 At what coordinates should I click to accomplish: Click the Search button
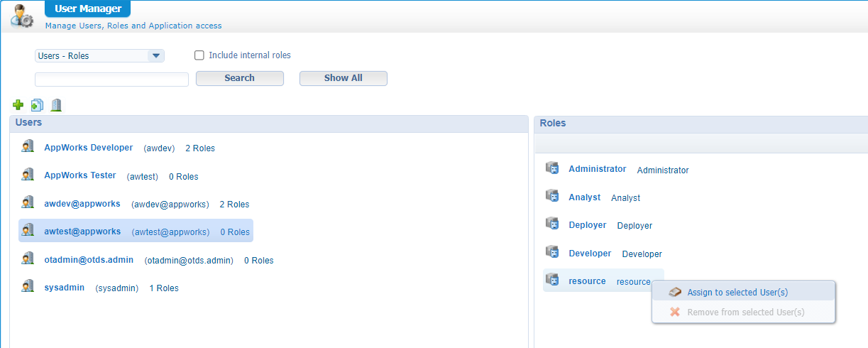click(x=240, y=78)
